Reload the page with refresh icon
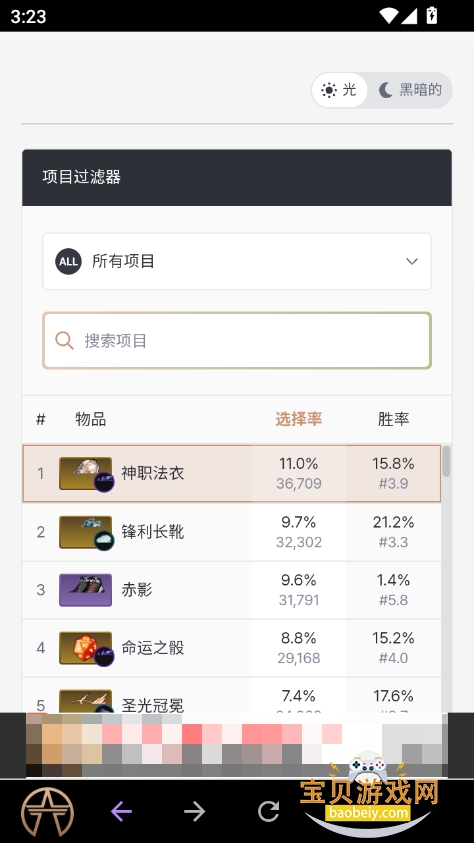The image size is (474, 843). tap(268, 811)
